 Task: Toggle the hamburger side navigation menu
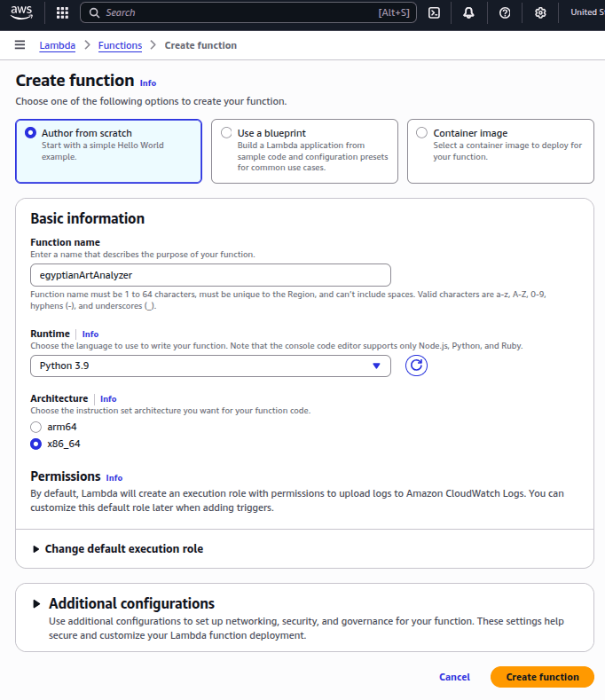[x=20, y=45]
